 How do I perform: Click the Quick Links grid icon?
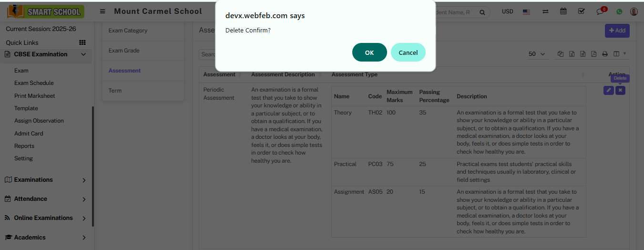pos(82,42)
